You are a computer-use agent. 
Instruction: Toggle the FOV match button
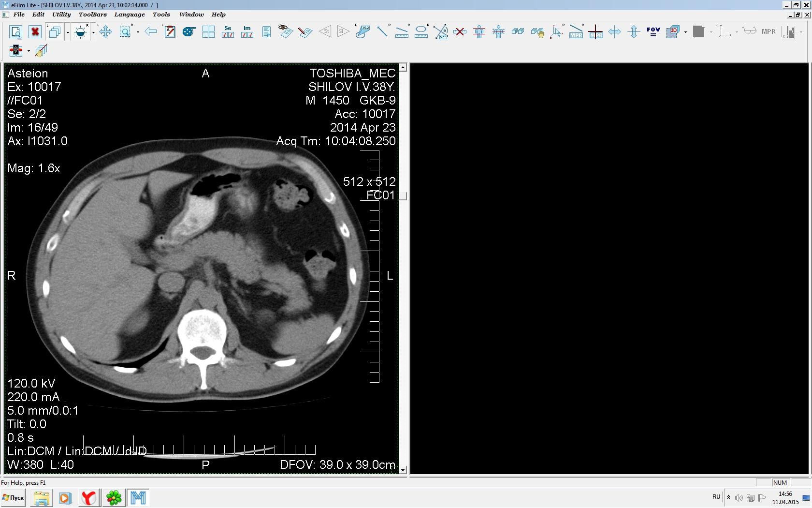click(653, 32)
